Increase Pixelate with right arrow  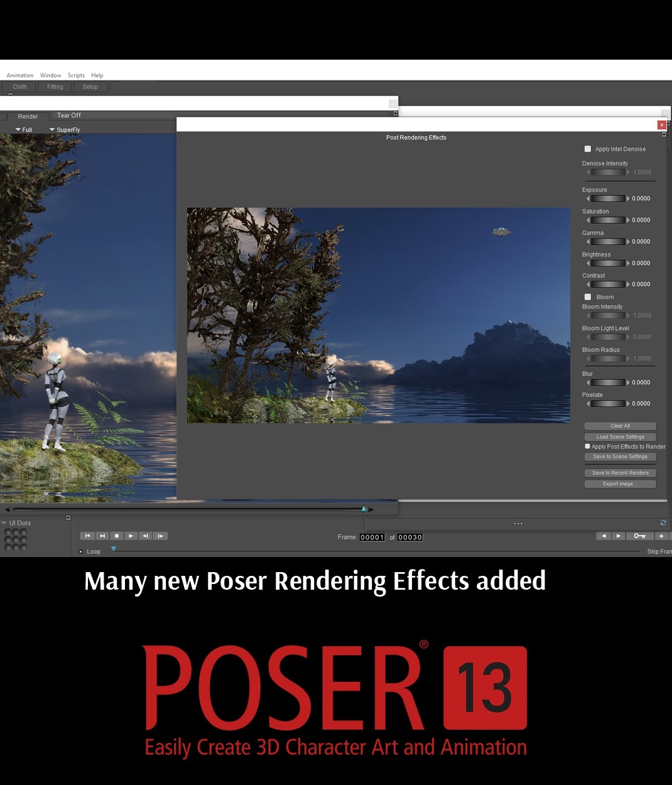[628, 404]
